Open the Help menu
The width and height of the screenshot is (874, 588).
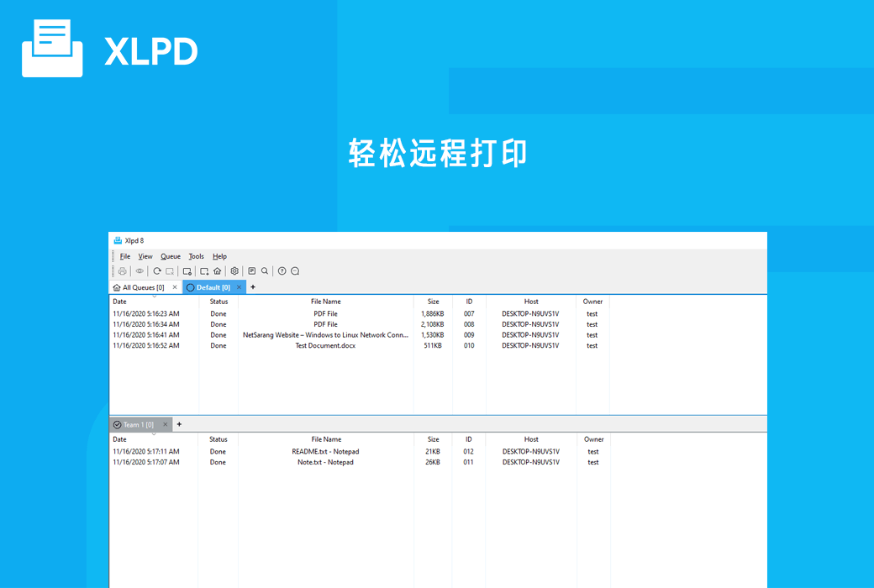(219, 256)
